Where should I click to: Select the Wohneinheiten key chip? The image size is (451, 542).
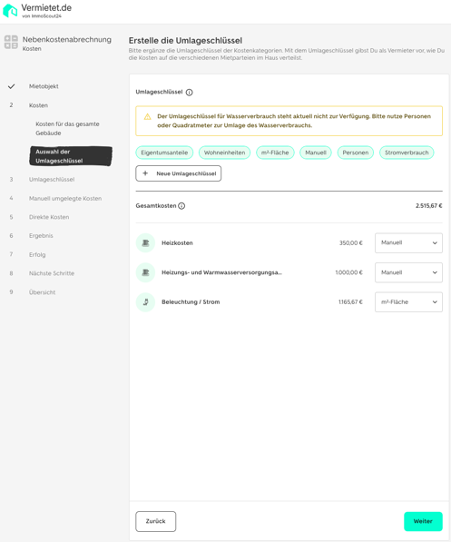[224, 153]
